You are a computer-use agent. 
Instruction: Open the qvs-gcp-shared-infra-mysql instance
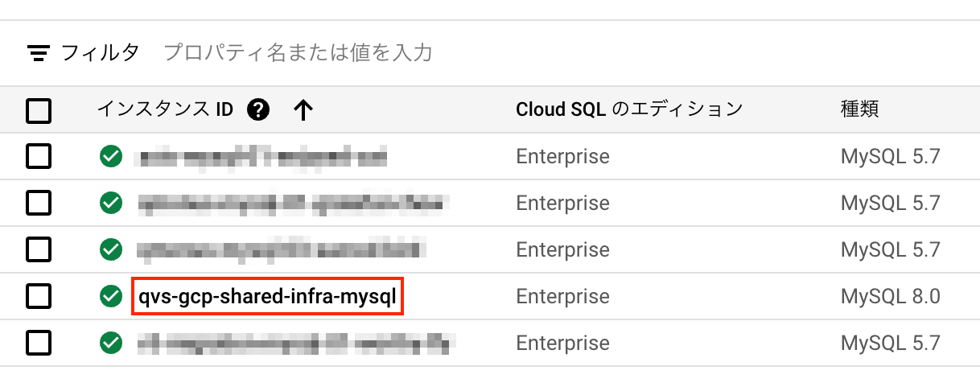[266, 297]
